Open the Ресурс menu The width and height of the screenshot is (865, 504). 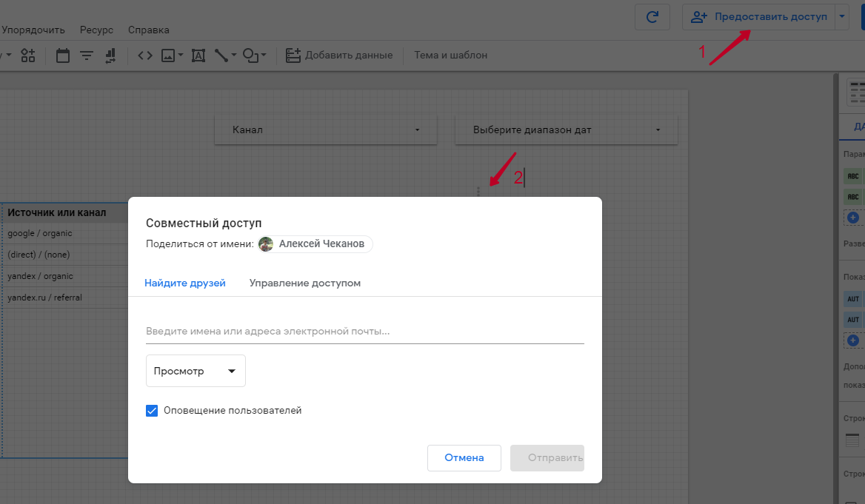tap(96, 30)
